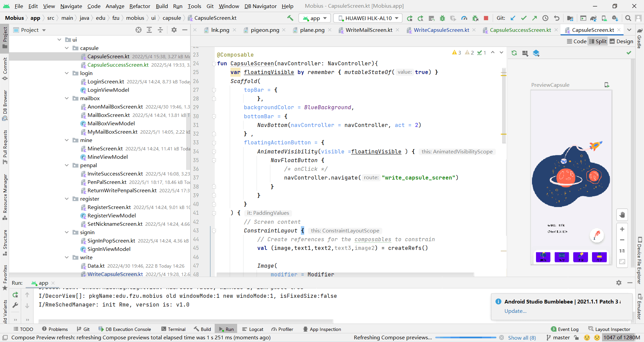This screenshot has height=342, width=644.
Task: Toggle the Structure side panel
Action: (x=5, y=243)
